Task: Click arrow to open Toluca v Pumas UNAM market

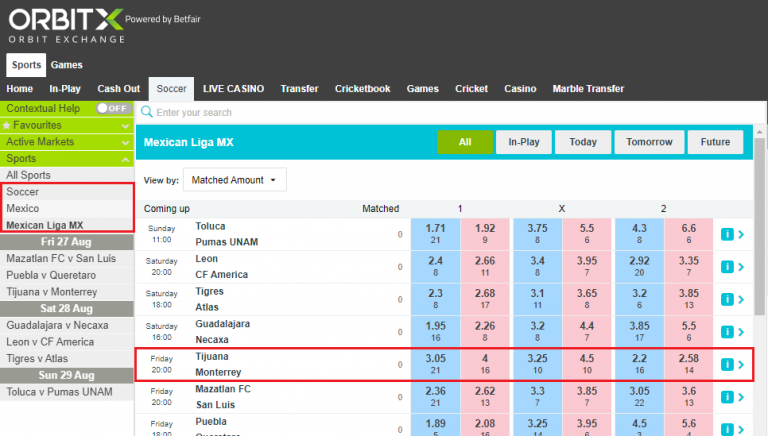Action: 741,234
